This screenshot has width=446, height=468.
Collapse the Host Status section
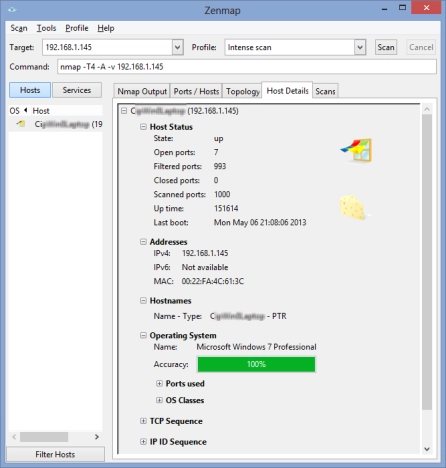pos(143,127)
